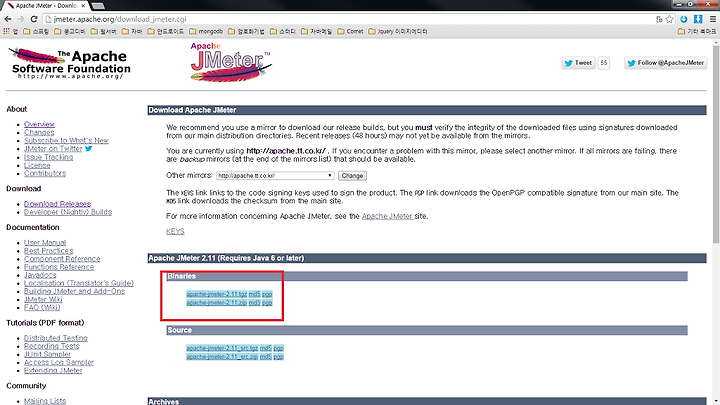The height and width of the screenshot is (405, 720).
Task: Open the Component Reference link
Action: pos(62,259)
